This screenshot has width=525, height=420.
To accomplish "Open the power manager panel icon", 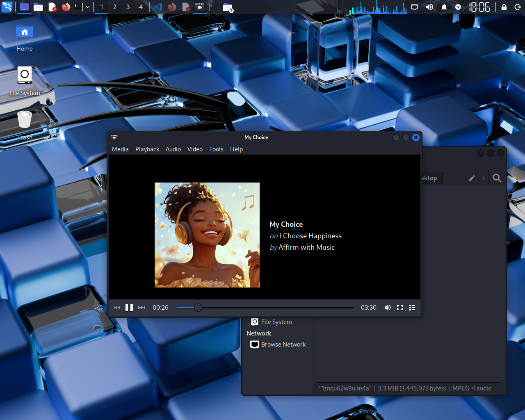I will click(x=458, y=7).
